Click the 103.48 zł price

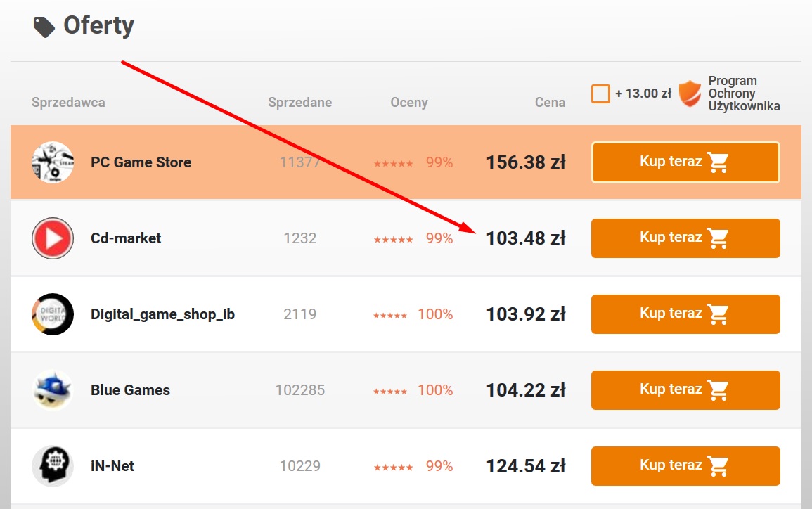526,238
